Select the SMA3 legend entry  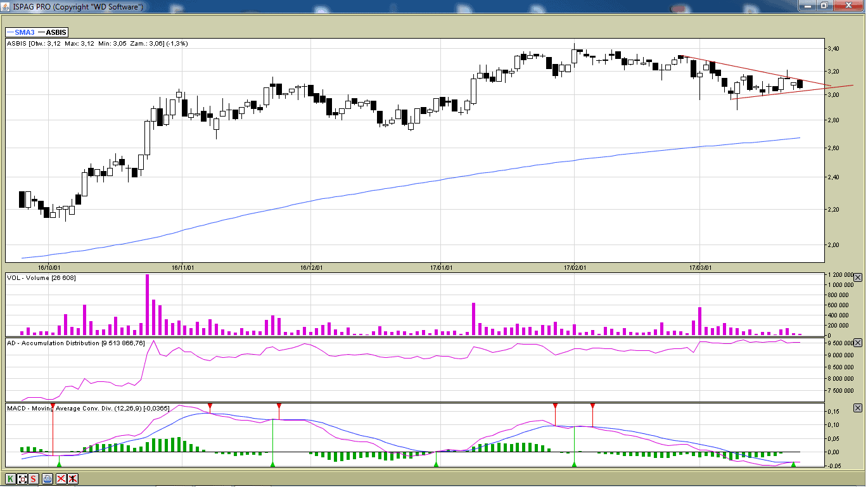click(x=20, y=32)
